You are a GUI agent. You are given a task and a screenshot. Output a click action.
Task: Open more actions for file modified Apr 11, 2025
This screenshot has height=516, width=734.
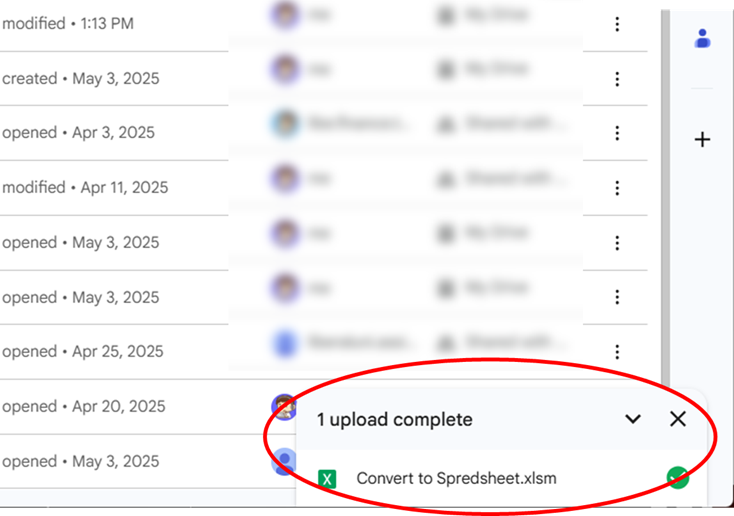(x=617, y=188)
